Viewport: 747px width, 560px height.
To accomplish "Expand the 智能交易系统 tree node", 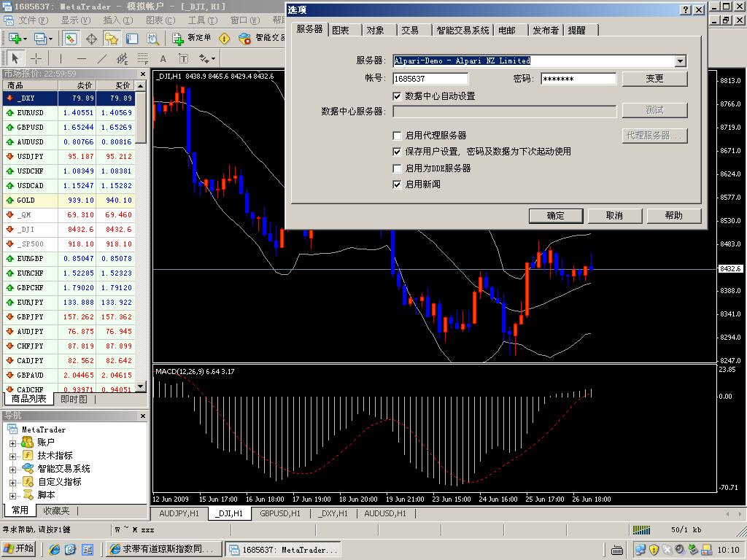I will [13, 470].
